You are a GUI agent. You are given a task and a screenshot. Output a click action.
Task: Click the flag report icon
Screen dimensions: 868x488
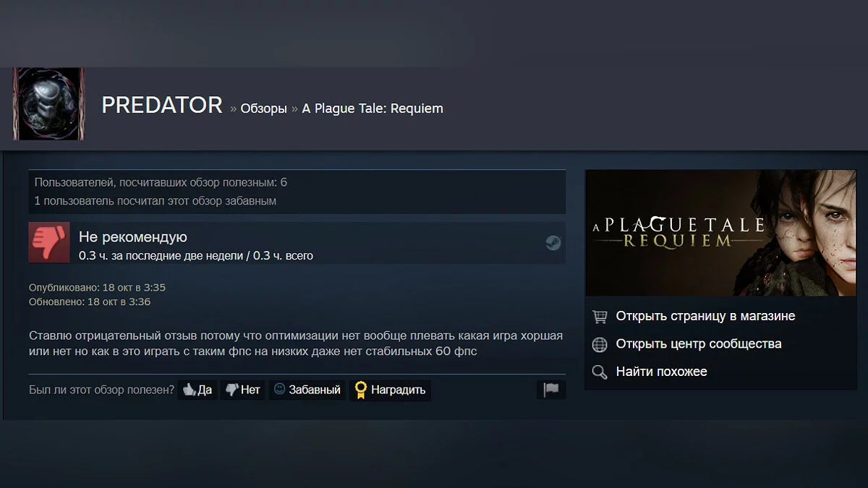[551, 390]
